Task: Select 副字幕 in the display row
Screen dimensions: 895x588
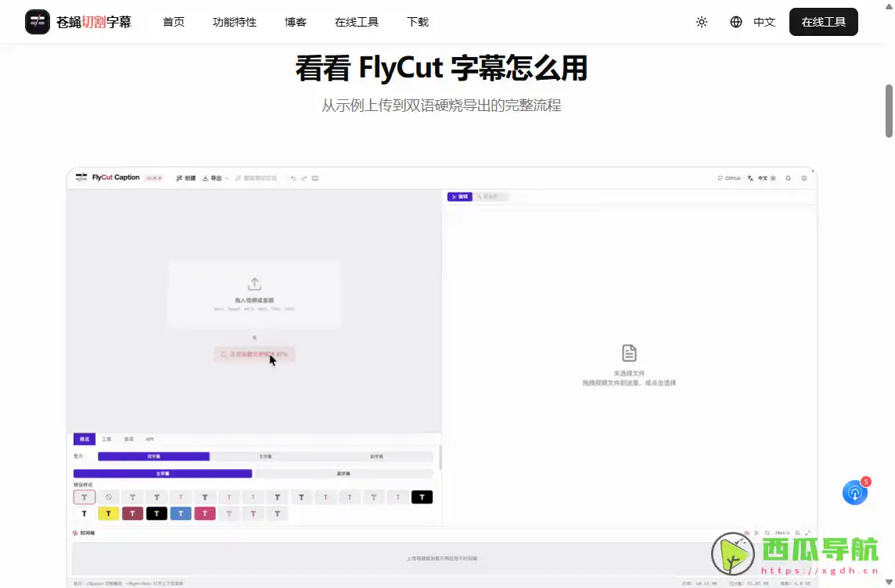Action: pos(377,457)
